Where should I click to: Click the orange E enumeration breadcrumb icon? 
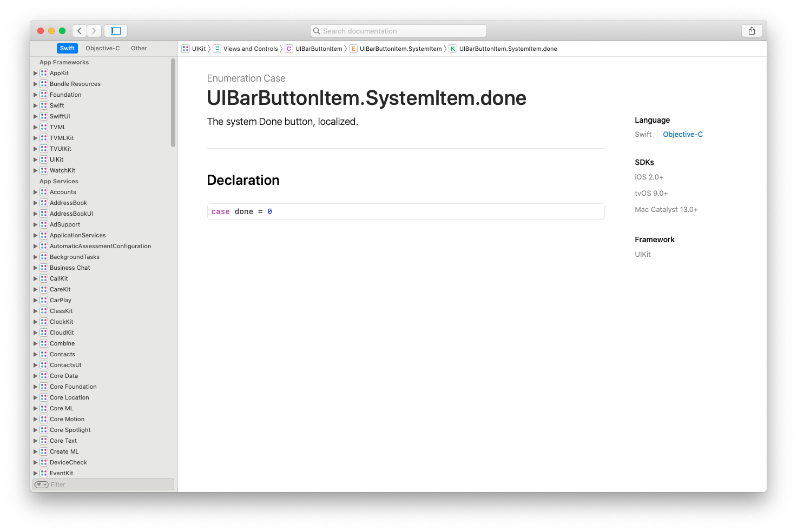[x=353, y=49]
